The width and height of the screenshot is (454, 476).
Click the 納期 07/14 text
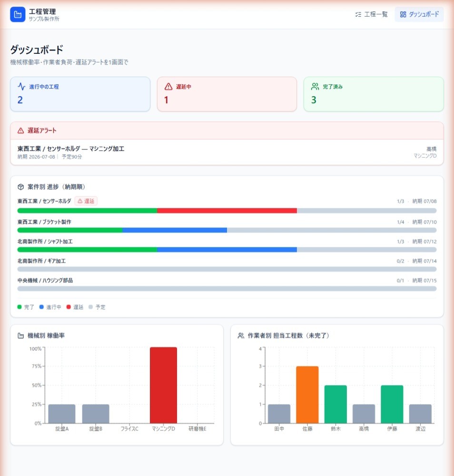(424, 261)
